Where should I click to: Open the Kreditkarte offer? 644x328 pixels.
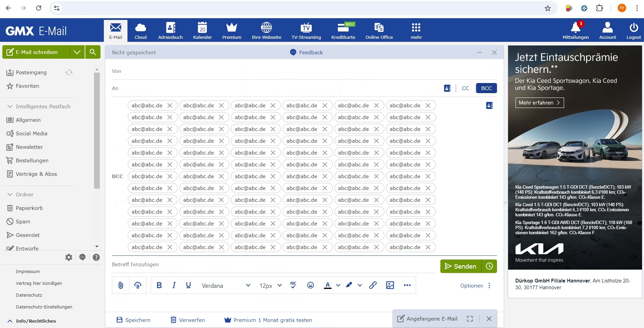pos(343,31)
